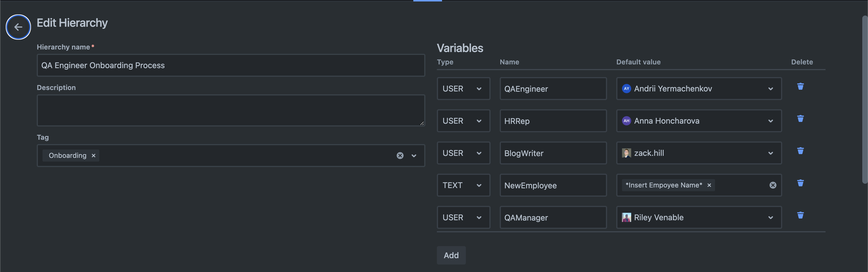Click the Add variable button

[451, 255]
